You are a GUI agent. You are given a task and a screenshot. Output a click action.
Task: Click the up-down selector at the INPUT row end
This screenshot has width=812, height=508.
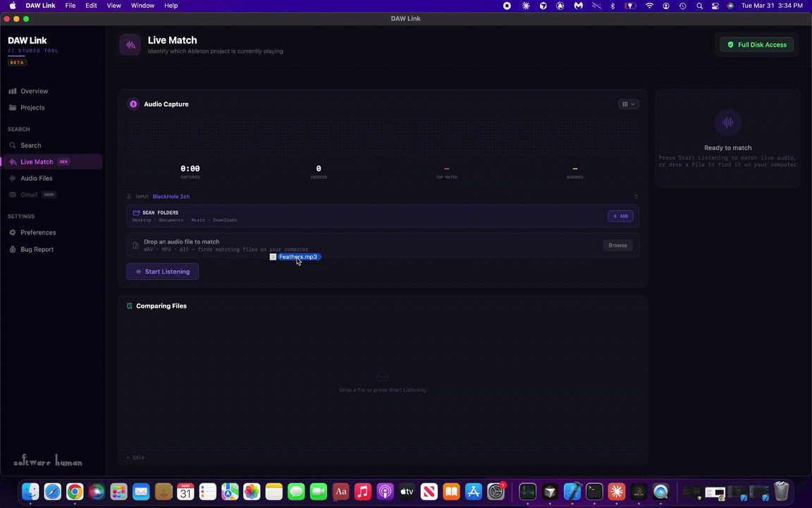(x=636, y=196)
